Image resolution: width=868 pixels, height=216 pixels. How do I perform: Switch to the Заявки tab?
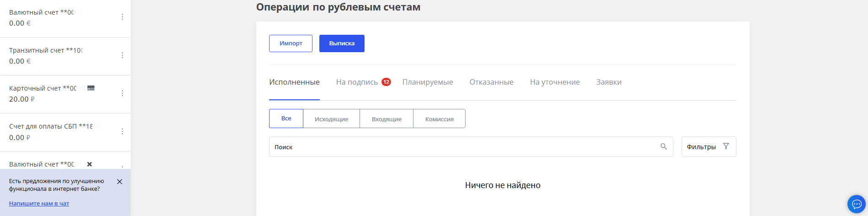(x=609, y=82)
